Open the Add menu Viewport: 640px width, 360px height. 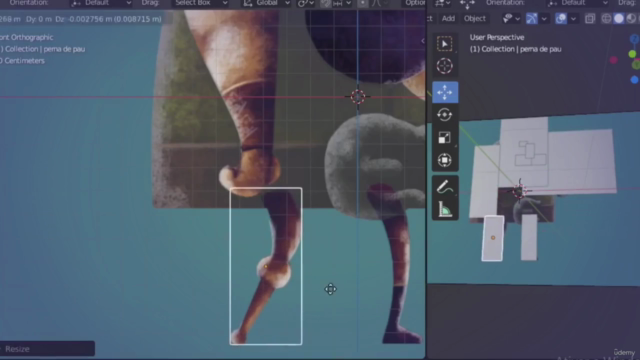pos(448,18)
